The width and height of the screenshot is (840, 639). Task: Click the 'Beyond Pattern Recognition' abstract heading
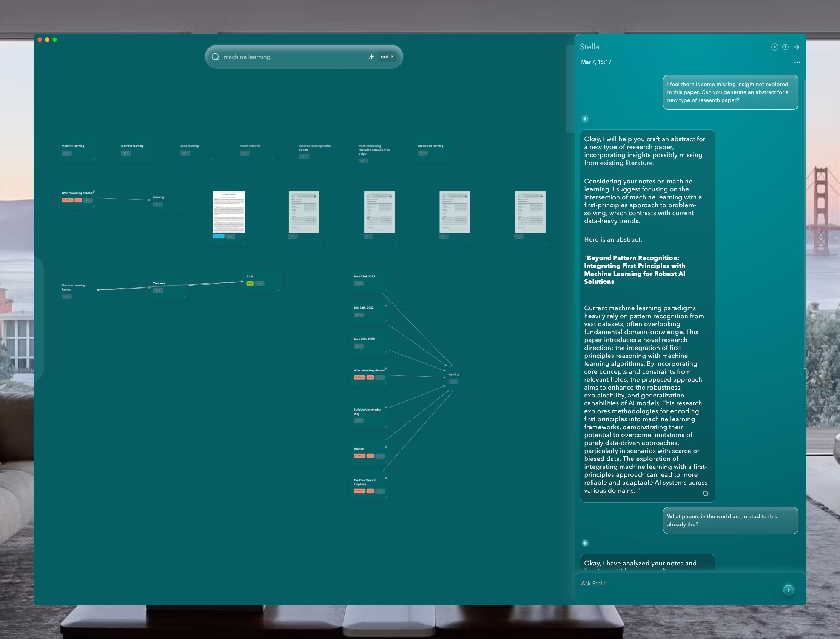point(635,269)
